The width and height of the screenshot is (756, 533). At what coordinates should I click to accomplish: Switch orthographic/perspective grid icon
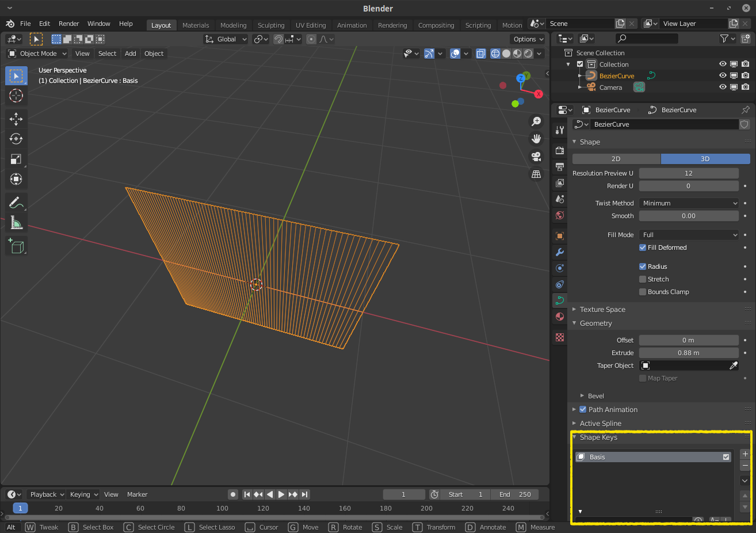[536, 174]
